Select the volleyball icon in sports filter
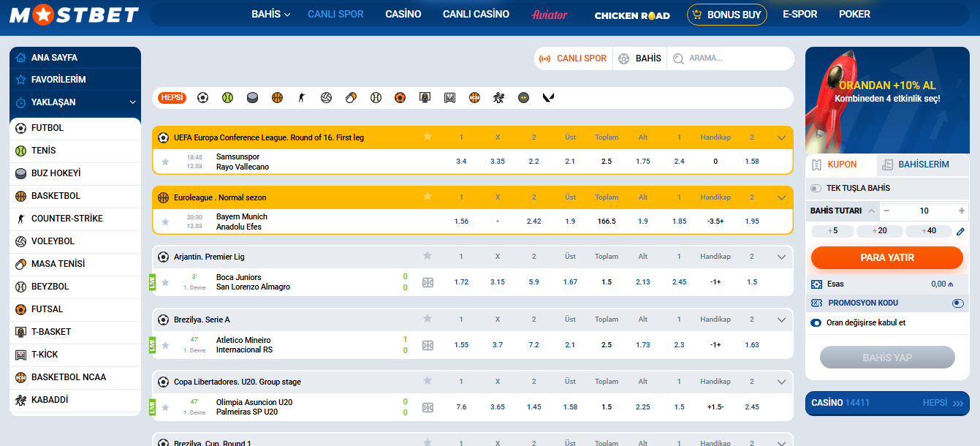The width and height of the screenshot is (980, 446). [x=326, y=97]
